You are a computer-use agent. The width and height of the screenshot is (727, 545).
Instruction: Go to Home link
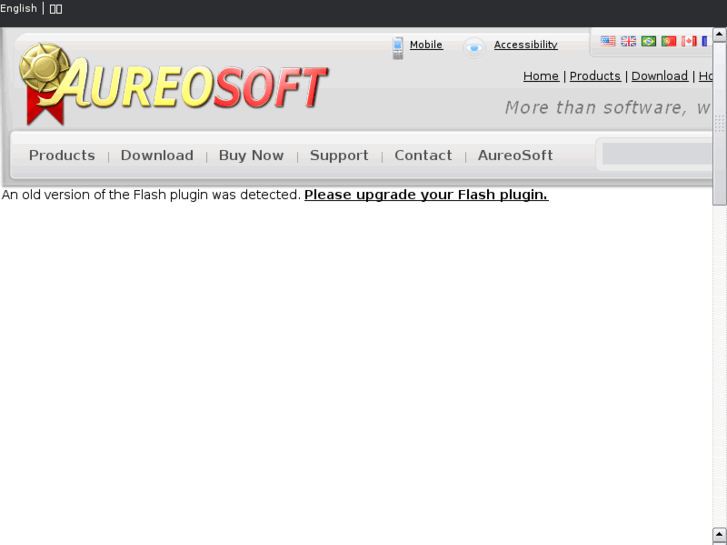point(541,76)
